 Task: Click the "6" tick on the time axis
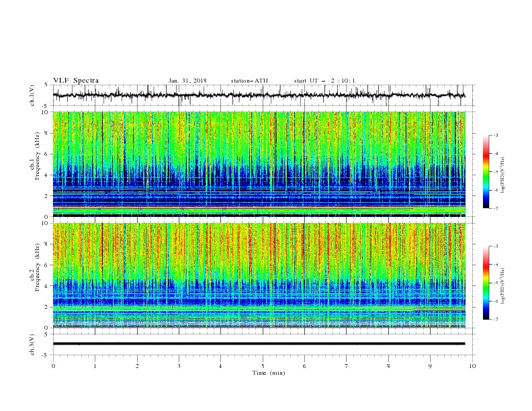[304, 366]
